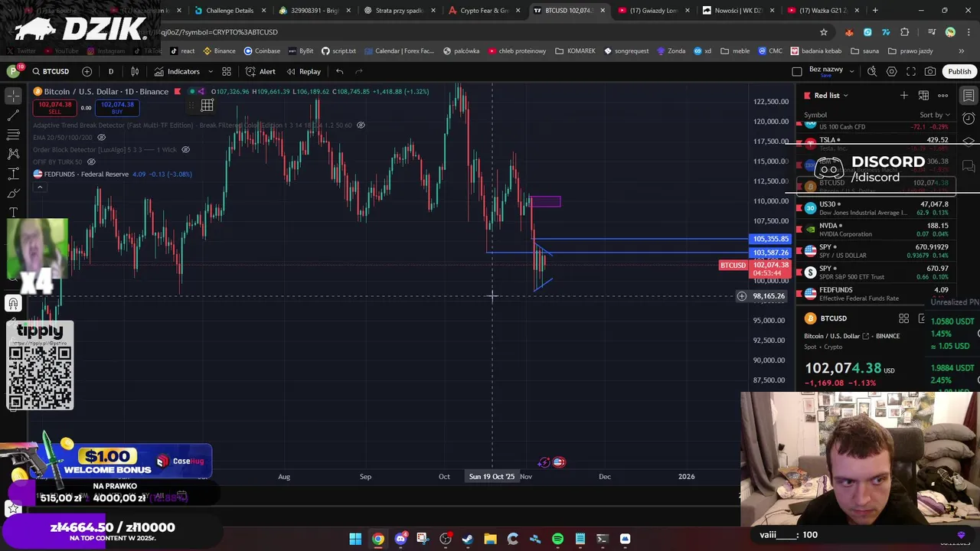
Task: Click the Publish button
Action: click(x=959, y=71)
